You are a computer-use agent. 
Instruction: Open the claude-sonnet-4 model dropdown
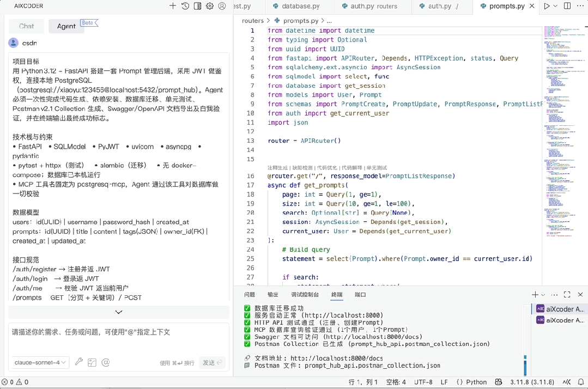point(39,362)
